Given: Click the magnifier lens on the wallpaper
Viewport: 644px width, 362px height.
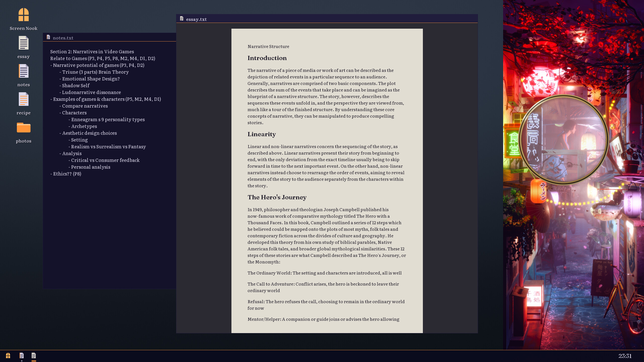Looking at the screenshot, I should coord(563,140).
